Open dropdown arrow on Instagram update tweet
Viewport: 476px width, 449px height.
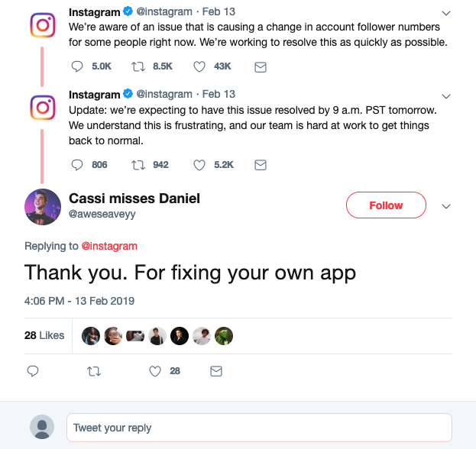447,95
